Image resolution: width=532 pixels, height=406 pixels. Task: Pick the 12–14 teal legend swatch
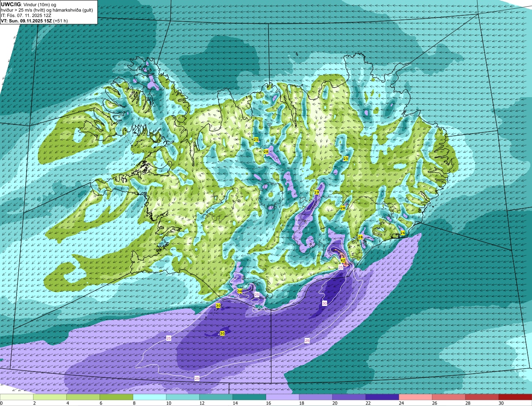[x=216, y=397]
